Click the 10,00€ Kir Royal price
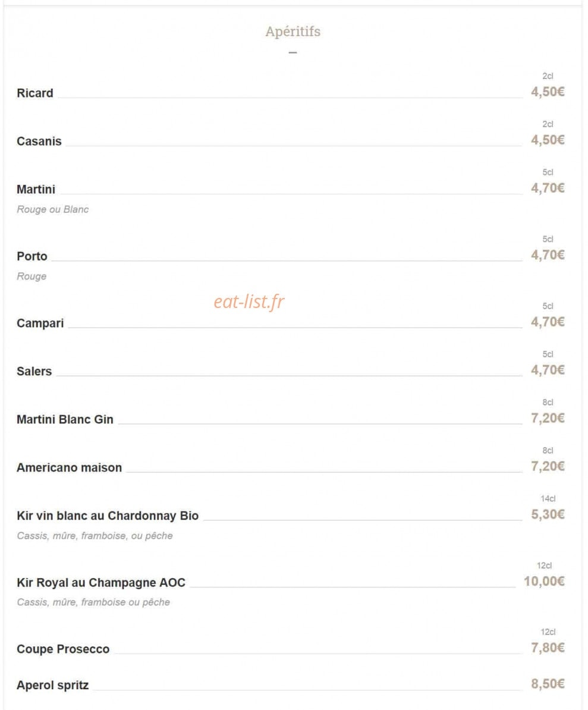 [x=544, y=581]
